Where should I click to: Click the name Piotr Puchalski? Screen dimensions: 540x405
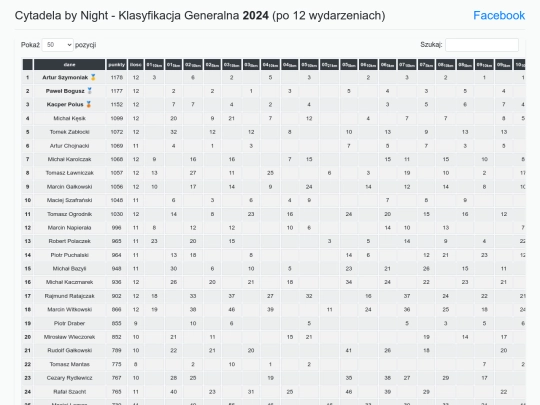pos(70,255)
